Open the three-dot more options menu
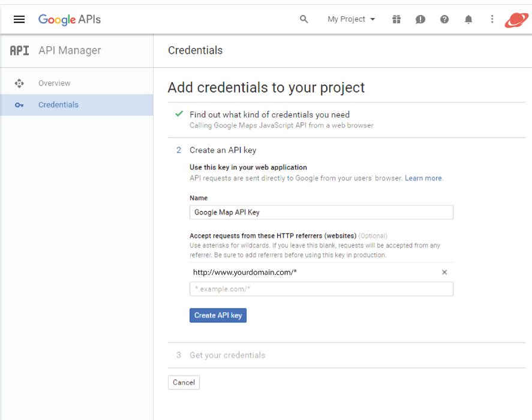The image size is (532, 420). [492, 19]
